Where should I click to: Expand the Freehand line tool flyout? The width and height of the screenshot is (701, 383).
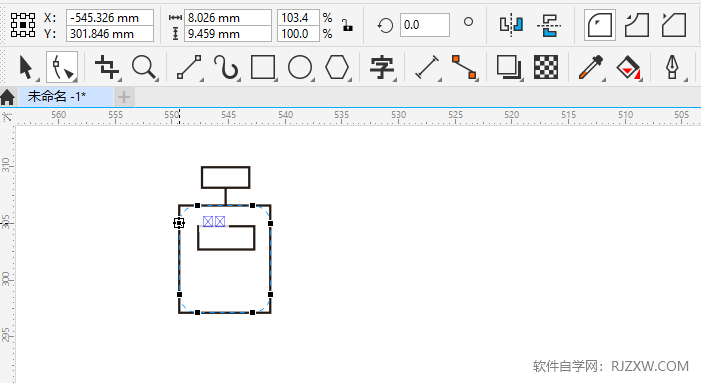click(x=201, y=80)
